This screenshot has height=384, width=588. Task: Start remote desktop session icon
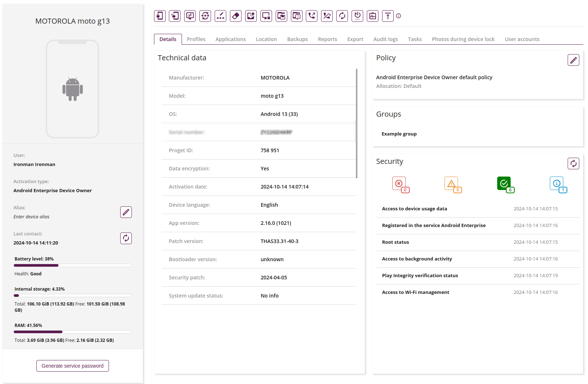pyautogui.click(x=190, y=16)
